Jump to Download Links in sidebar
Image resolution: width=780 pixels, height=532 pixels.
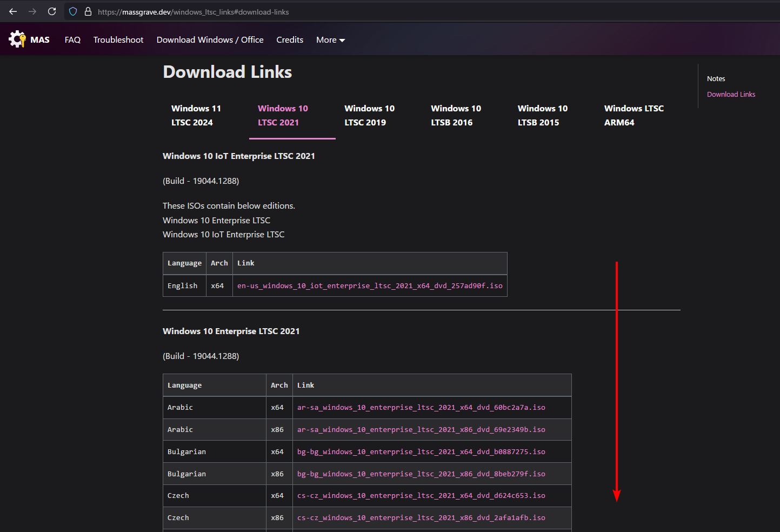[x=731, y=95]
